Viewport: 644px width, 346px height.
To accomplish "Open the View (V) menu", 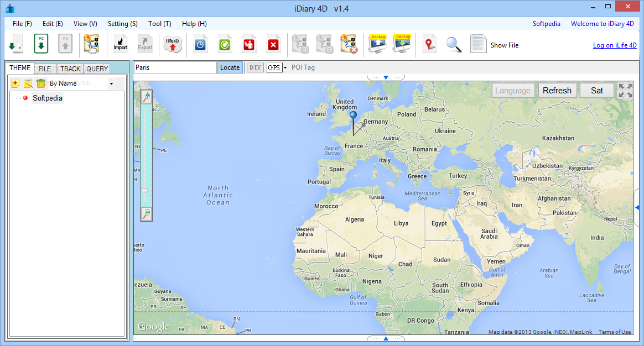I will click(x=85, y=24).
